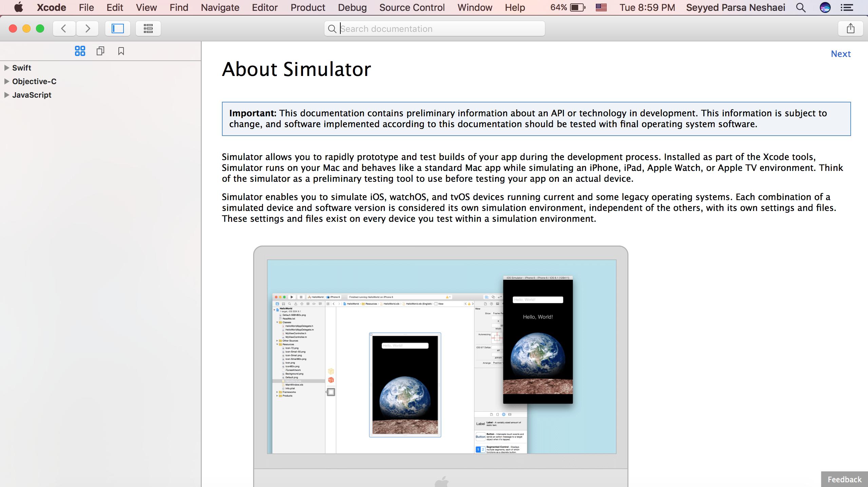868x487 pixels.
Task: Toggle the navigator sidebar button
Action: 118,28
